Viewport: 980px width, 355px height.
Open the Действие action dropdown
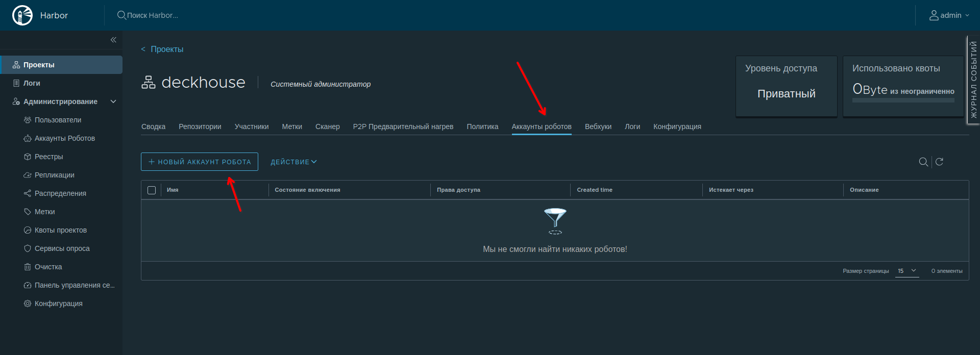click(293, 162)
